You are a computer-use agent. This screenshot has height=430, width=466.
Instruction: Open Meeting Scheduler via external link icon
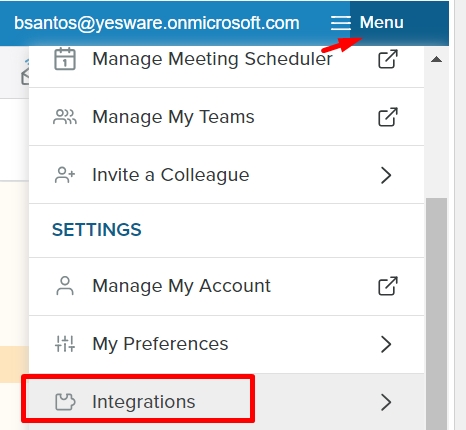tap(388, 59)
